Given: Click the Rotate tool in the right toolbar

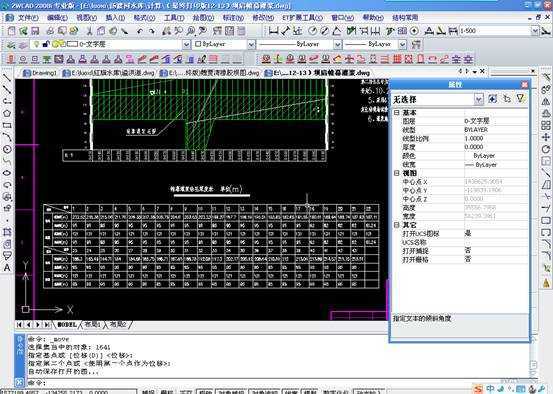Looking at the screenshot, I should point(546,149).
